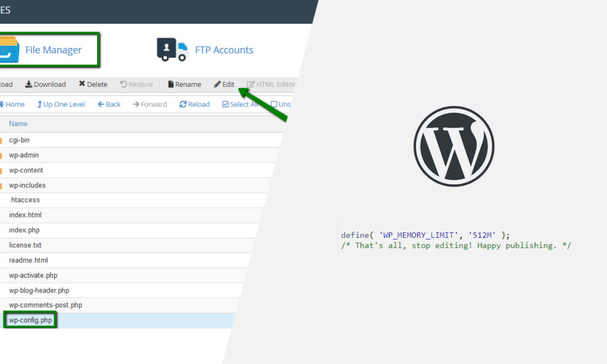Open the cgi-bin folder

coord(18,140)
